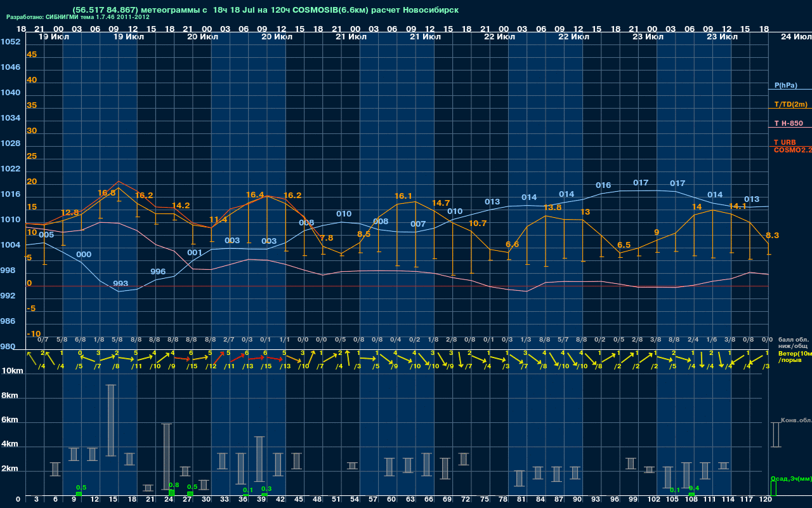This screenshot has width=812, height=508.
Task: Click the temperature value 6.5
Action: (624, 244)
